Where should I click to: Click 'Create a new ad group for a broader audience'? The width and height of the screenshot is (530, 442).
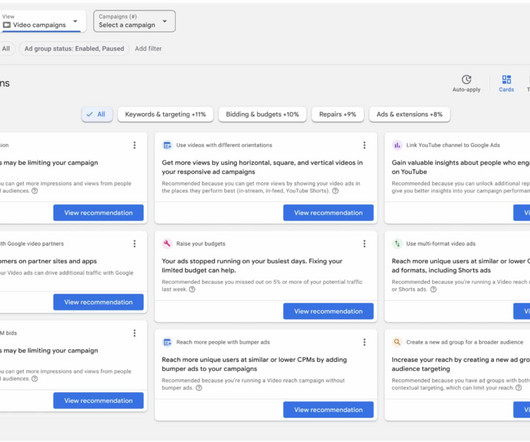464,342
